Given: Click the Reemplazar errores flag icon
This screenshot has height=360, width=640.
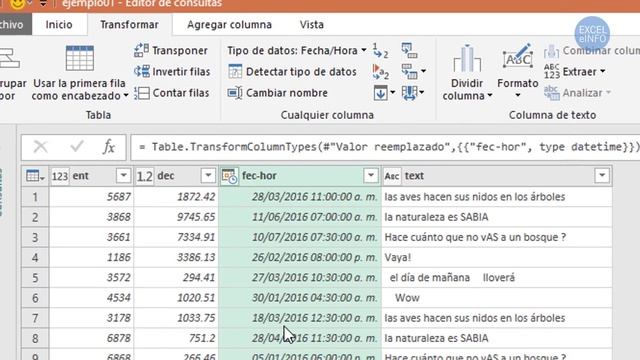Looking at the screenshot, I should click(x=380, y=72).
